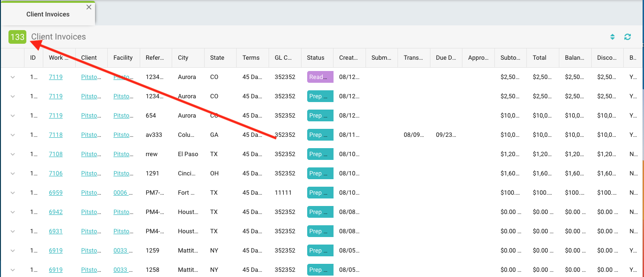This screenshot has width=644, height=277.
Task: Open work order 7106 link
Action: click(56, 174)
